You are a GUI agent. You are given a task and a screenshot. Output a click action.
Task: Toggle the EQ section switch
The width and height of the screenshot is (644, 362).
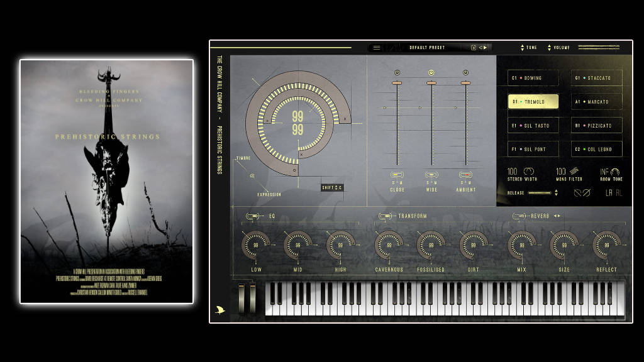pos(253,216)
